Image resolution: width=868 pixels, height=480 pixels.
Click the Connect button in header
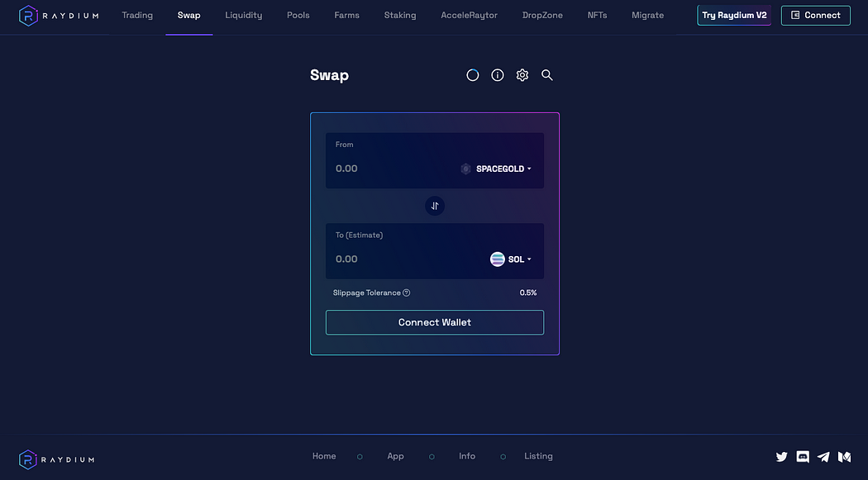[x=815, y=16]
